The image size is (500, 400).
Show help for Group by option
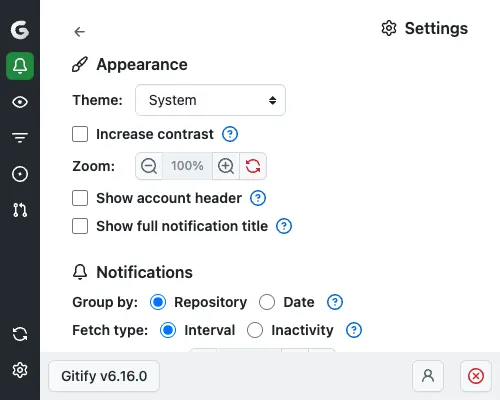(335, 302)
